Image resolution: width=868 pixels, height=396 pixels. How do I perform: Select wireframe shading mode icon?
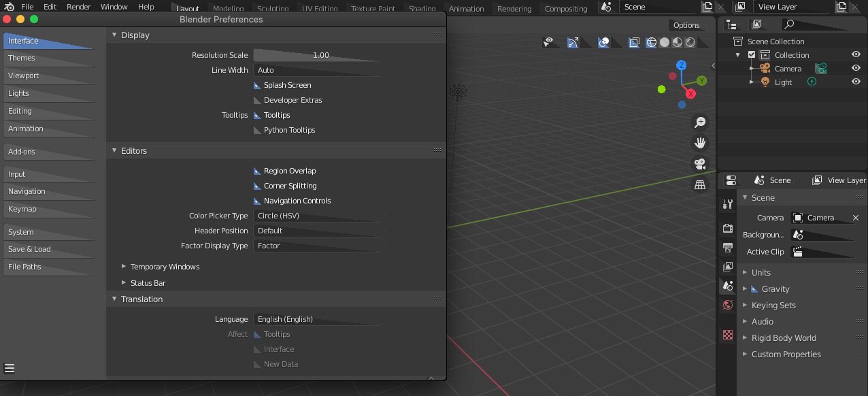point(651,42)
